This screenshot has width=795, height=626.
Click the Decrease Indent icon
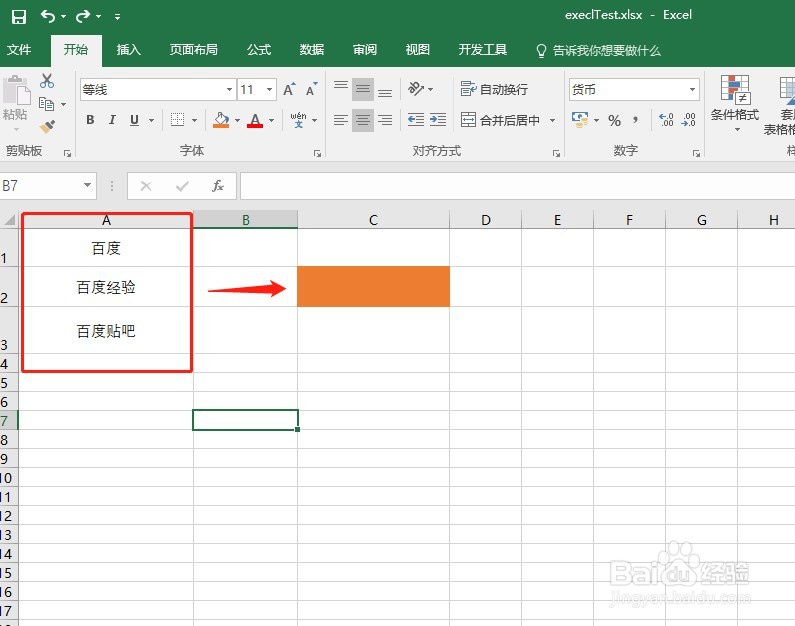coord(416,120)
